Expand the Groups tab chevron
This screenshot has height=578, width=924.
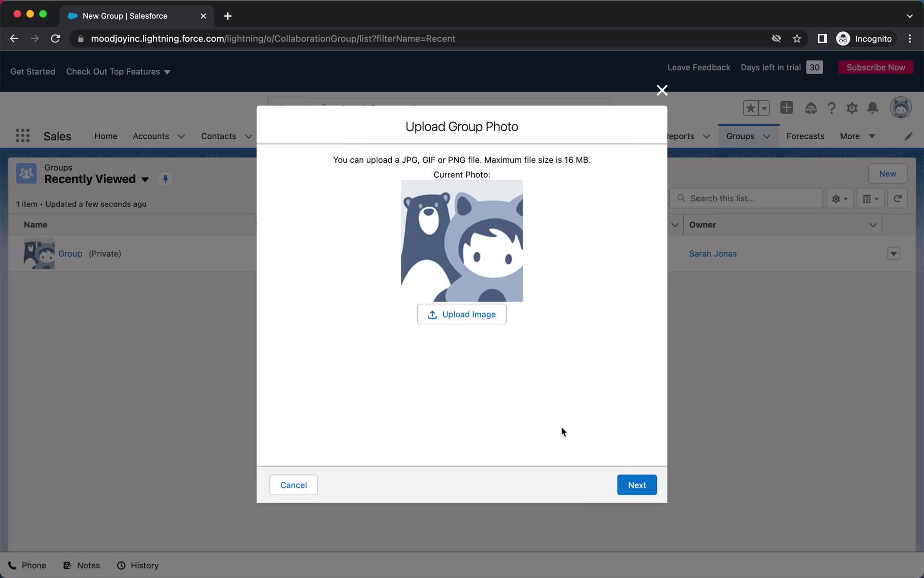(767, 136)
